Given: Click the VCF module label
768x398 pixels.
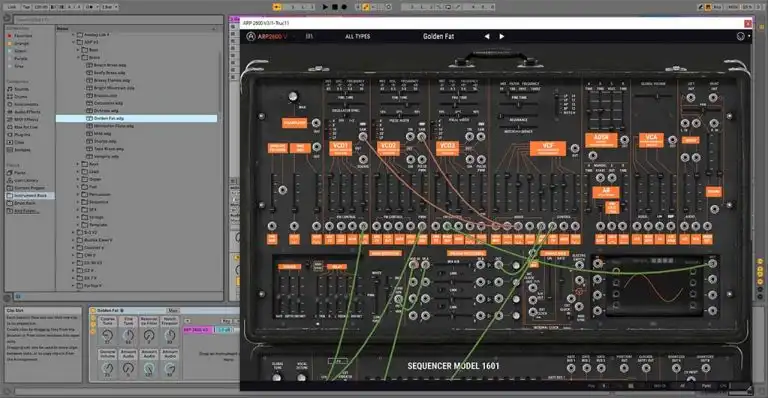Looking at the screenshot, I should pyautogui.click(x=548, y=148).
